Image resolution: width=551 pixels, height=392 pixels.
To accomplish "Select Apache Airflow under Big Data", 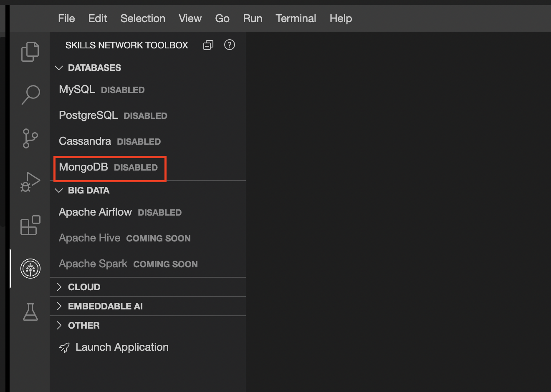I will (x=148, y=212).
